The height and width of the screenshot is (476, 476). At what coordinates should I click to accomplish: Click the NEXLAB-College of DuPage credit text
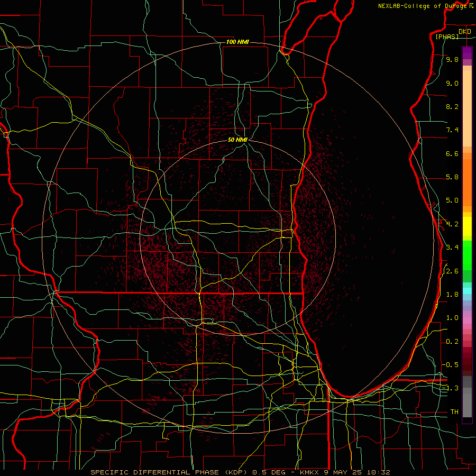click(423, 6)
